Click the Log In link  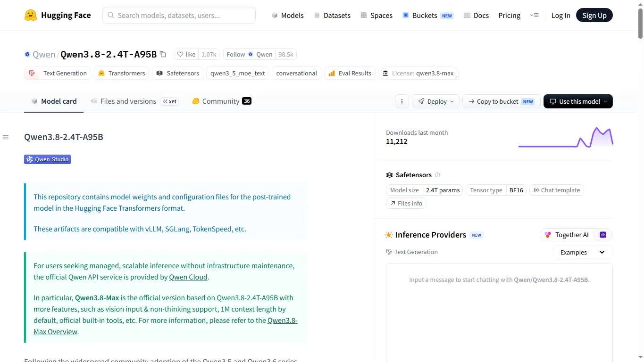(560, 15)
